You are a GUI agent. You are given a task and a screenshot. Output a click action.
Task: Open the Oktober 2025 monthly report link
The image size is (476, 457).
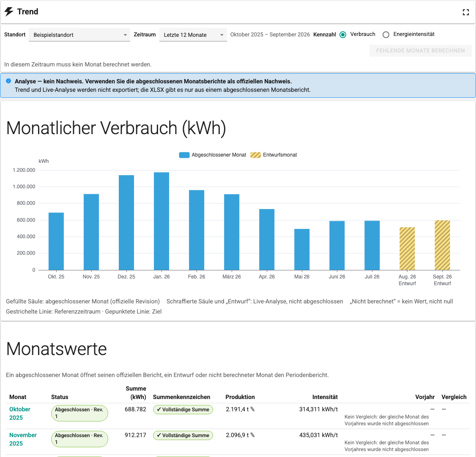coord(20,413)
